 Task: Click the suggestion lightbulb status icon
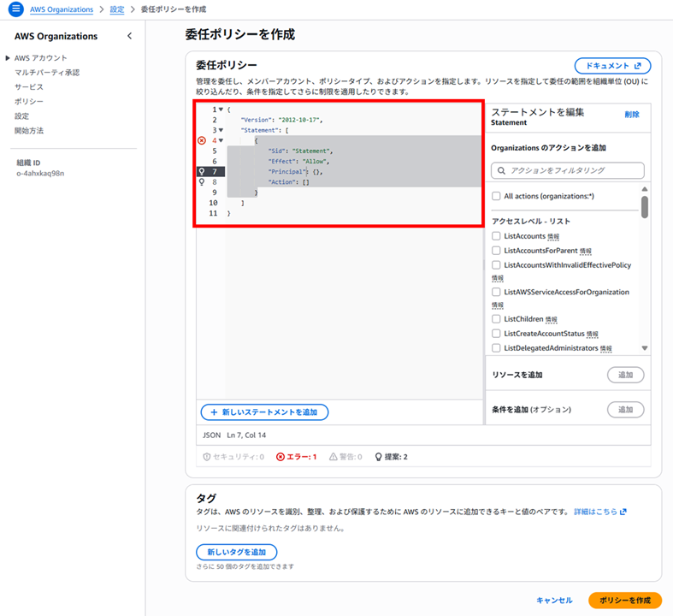coord(378,457)
